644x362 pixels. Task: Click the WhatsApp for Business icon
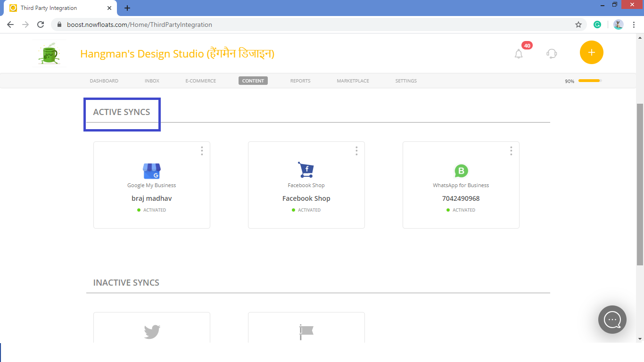(461, 171)
